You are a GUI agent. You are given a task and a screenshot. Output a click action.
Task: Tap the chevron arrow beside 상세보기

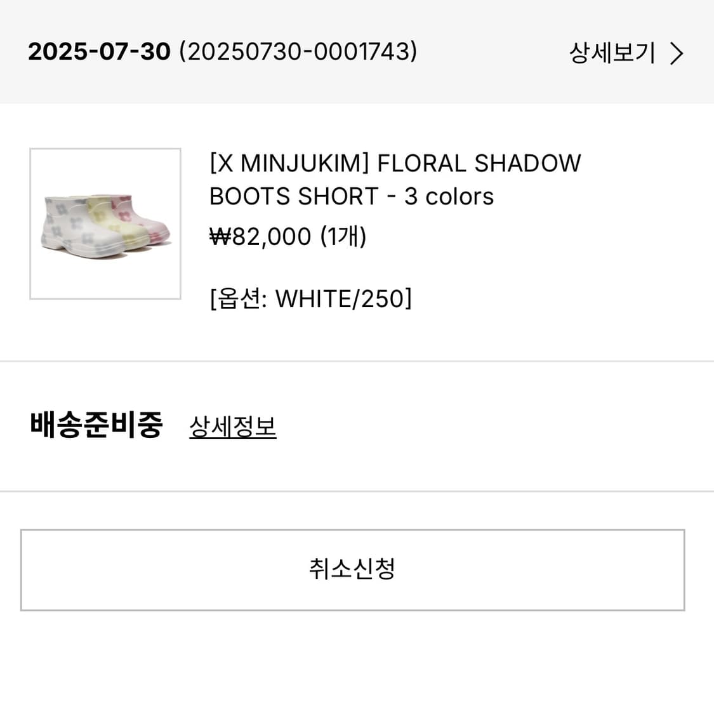(x=677, y=53)
